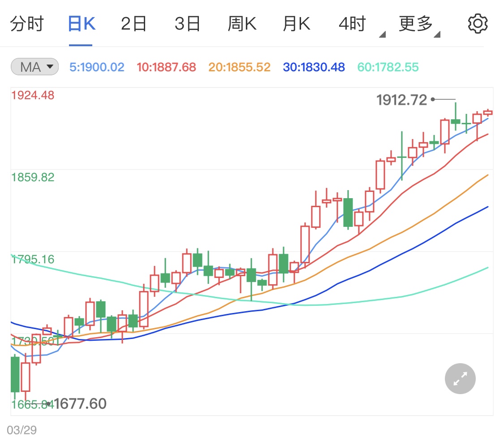Screen dimensions: 504x443
Task: Click MA 30:1830.48 value
Action: point(314,67)
